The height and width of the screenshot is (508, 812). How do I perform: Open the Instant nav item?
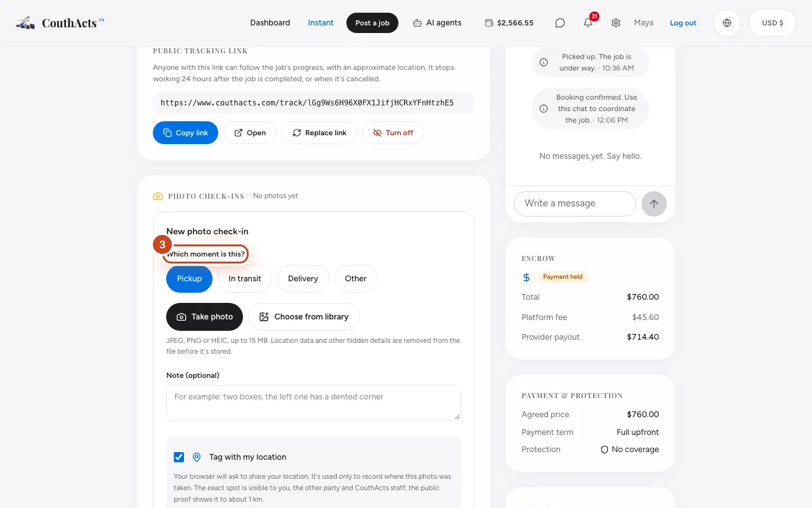coord(321,23)
